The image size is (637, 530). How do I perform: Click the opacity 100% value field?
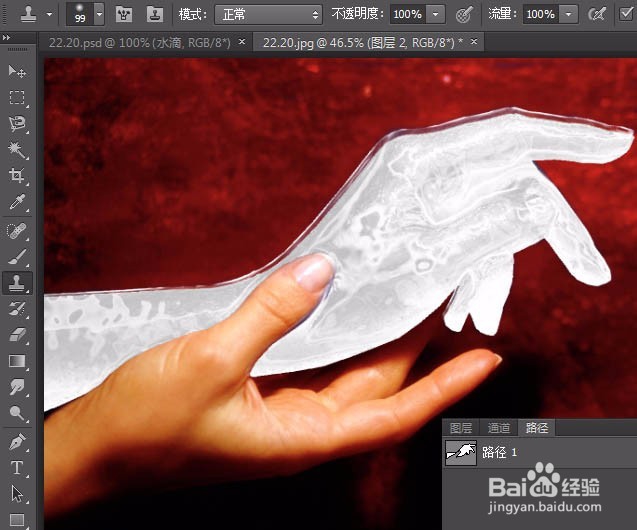408,15
